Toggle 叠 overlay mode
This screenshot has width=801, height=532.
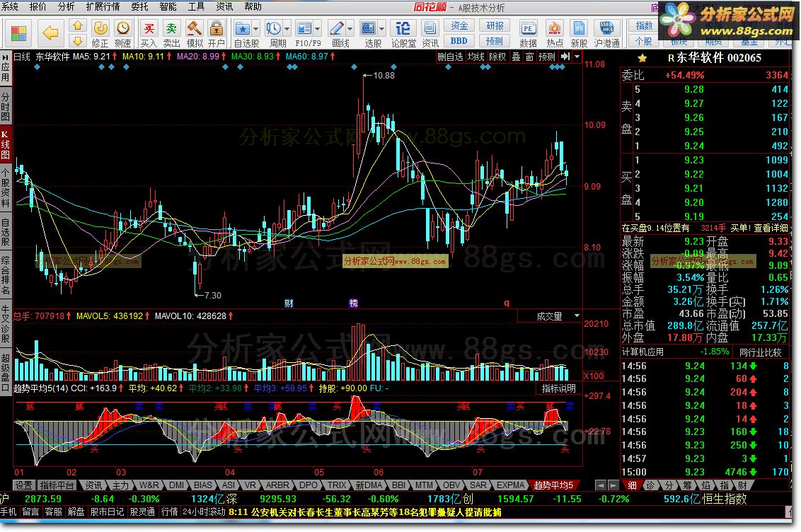tap(517, 57)
